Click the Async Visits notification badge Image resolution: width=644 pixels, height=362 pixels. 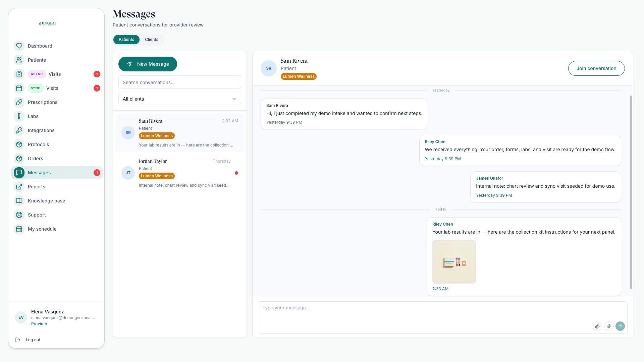tap(97, 74)
